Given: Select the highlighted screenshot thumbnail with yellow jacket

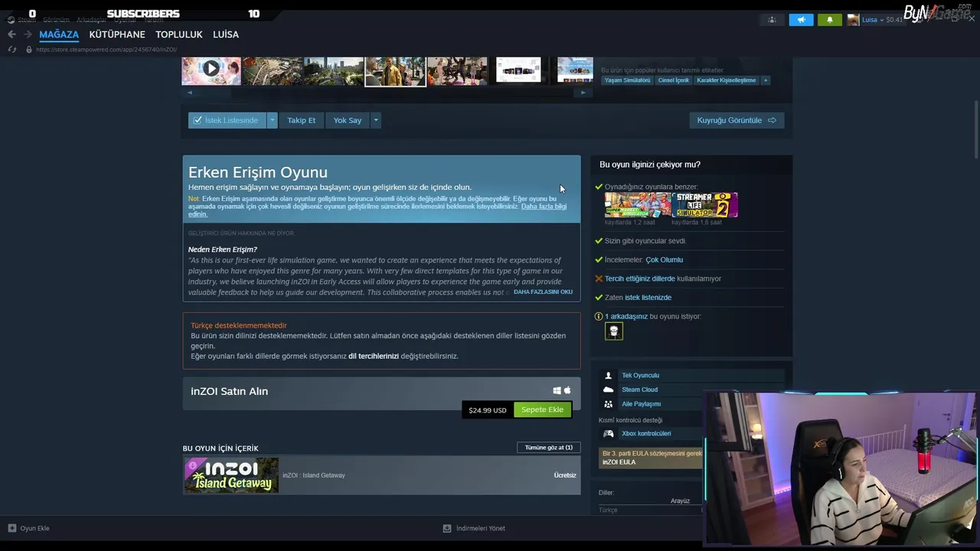Looking at the screenshot, I should [395, 71].
